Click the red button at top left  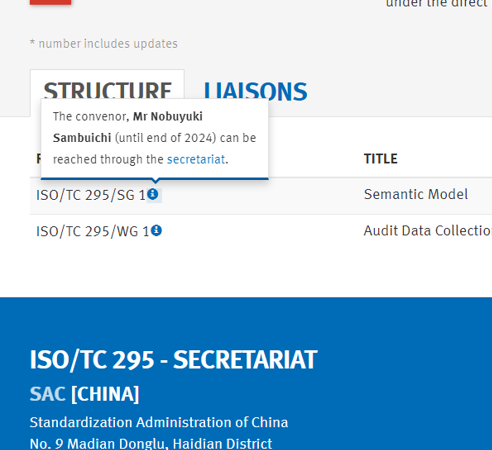pyautogui.click(x=50, y=2)
